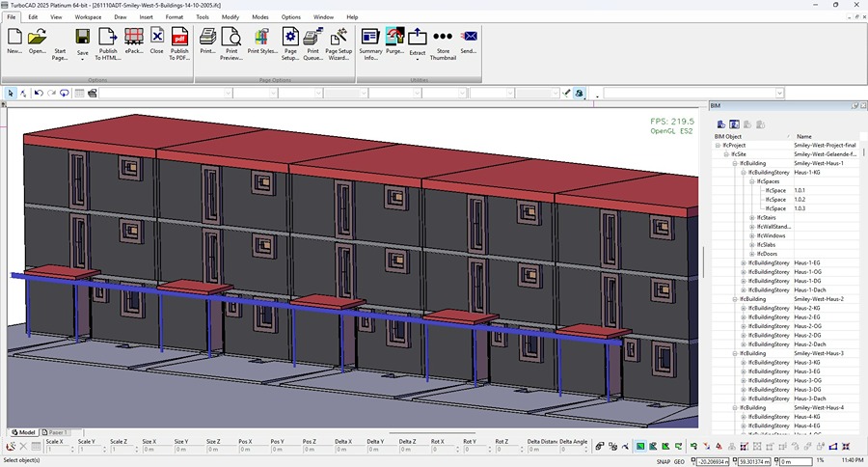Click the Y coordinate field showing 59.301374
This screenshot has width=868, height=467.
[x=754, y=461]
